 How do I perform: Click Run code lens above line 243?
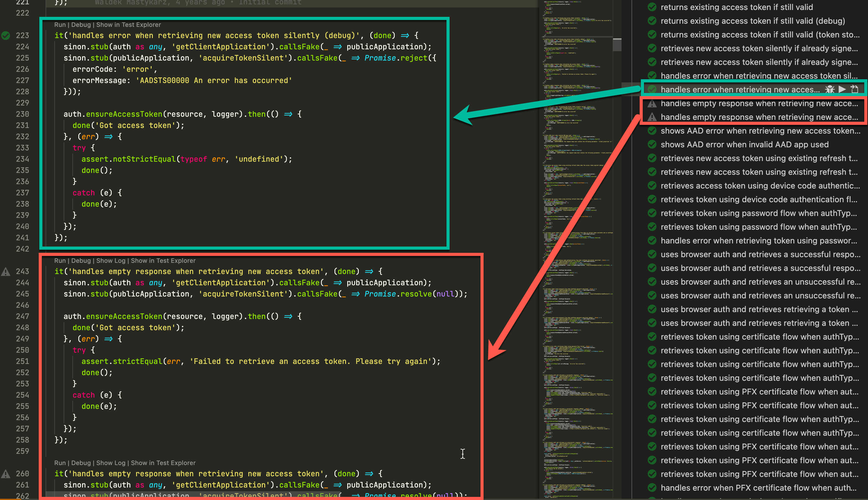[60, 261]
